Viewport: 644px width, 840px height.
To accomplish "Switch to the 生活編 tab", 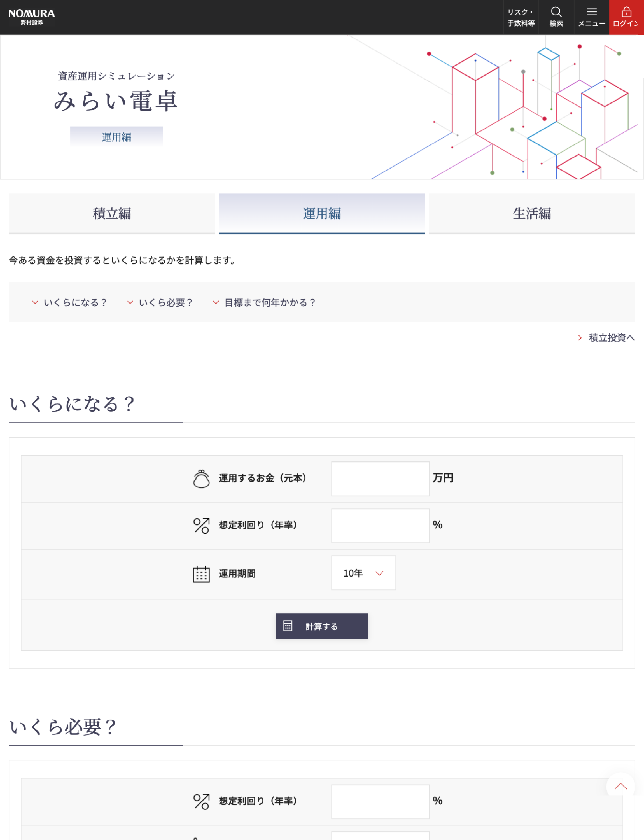I will click(532, 214).
